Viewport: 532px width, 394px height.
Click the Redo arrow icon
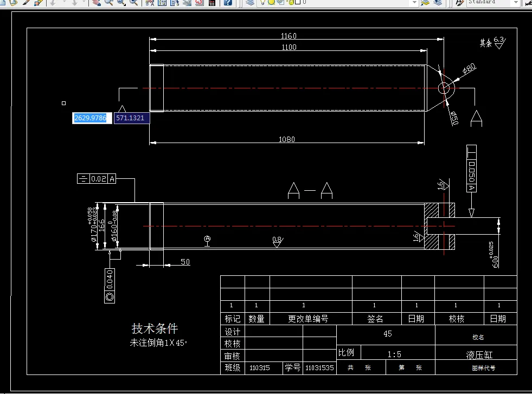click(75, 2)
